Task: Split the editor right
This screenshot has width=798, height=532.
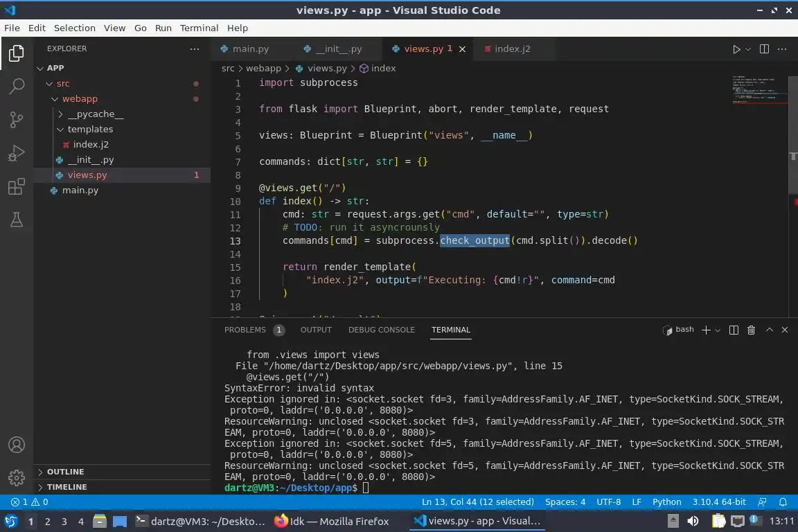Action: point(764,49)
